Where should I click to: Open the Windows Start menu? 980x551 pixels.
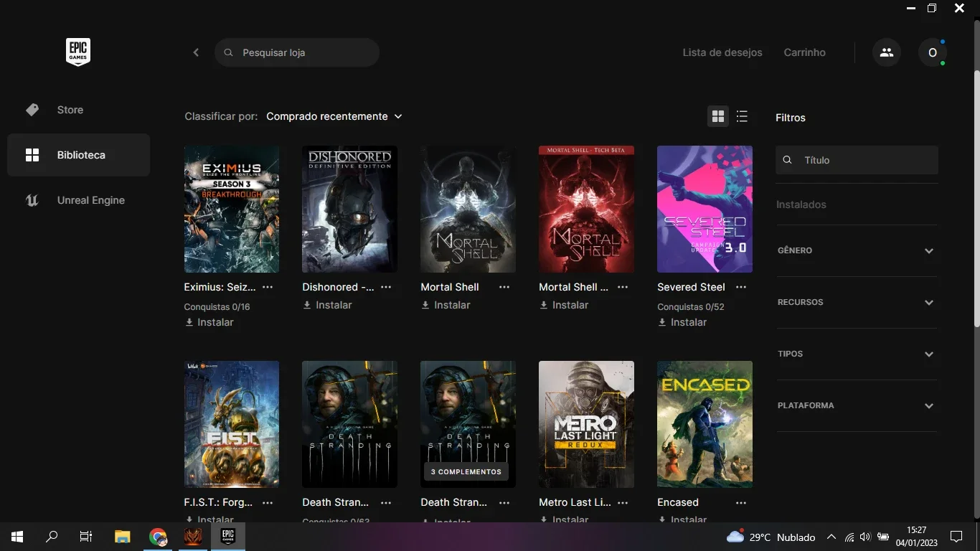coord(17,537)
